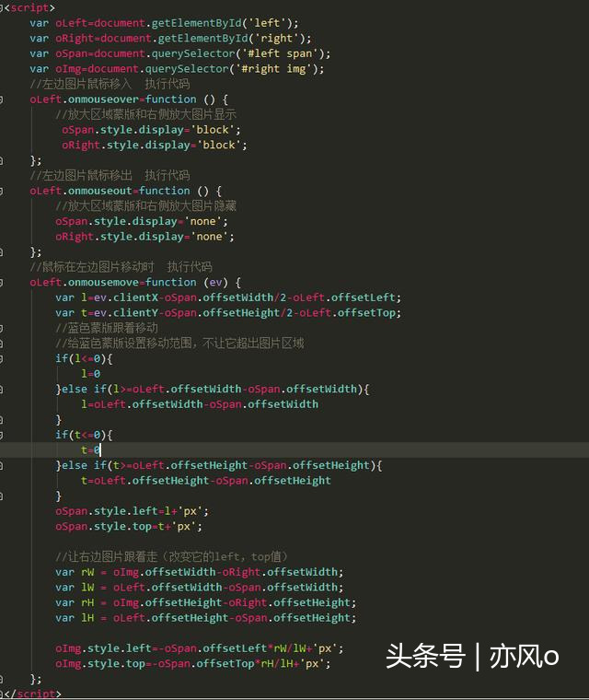
Task: Click the oSpan.style.left=l+'px' line
Action: tap(133, 511)
